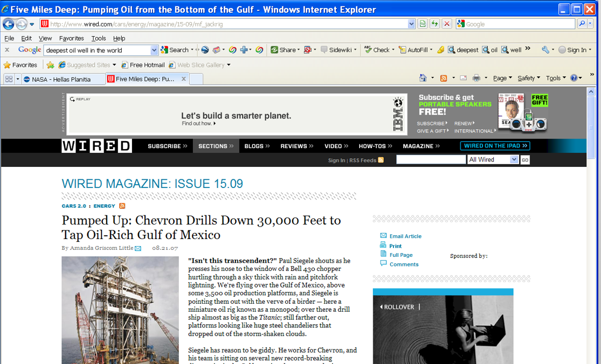Find the word 'oil' on page
601x364 pixels.
click(490, 50)
